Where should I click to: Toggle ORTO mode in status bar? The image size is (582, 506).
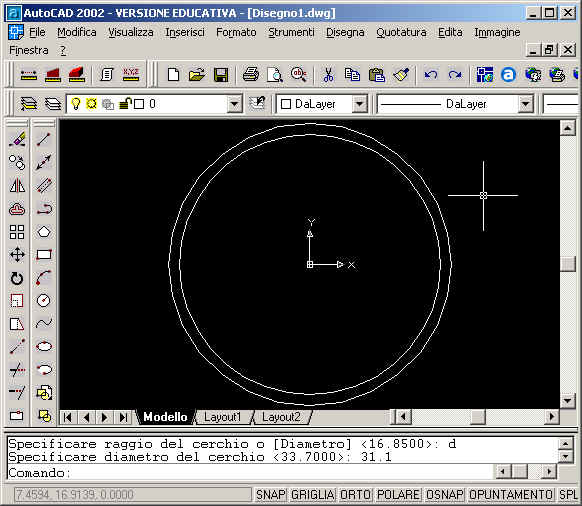[355, 494]
